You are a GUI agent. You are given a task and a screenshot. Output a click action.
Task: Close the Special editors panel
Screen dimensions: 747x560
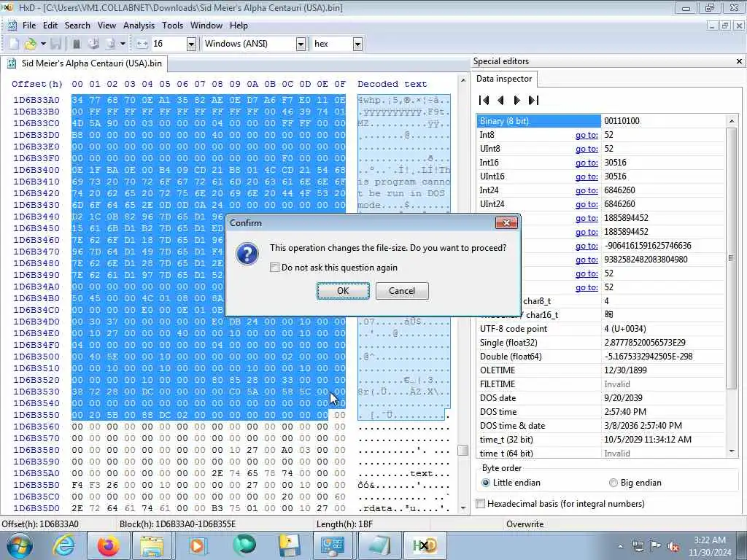pos(739,61)
